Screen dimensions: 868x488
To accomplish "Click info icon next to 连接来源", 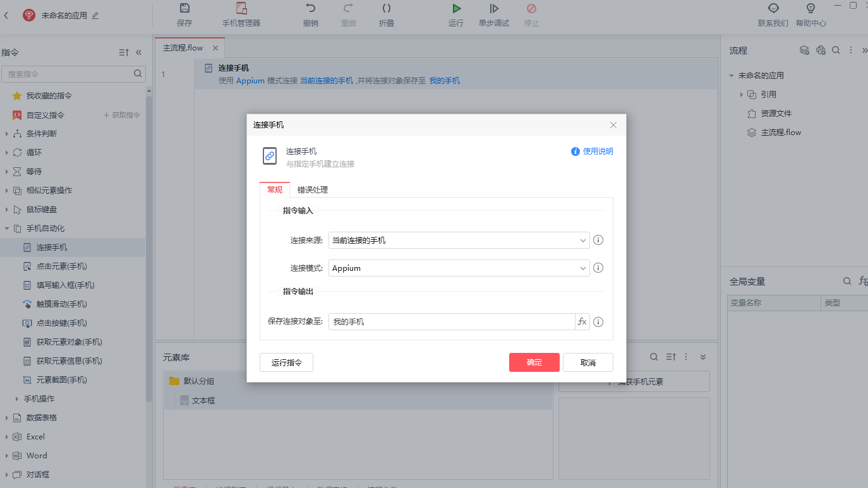I will [x=598, y=241].
